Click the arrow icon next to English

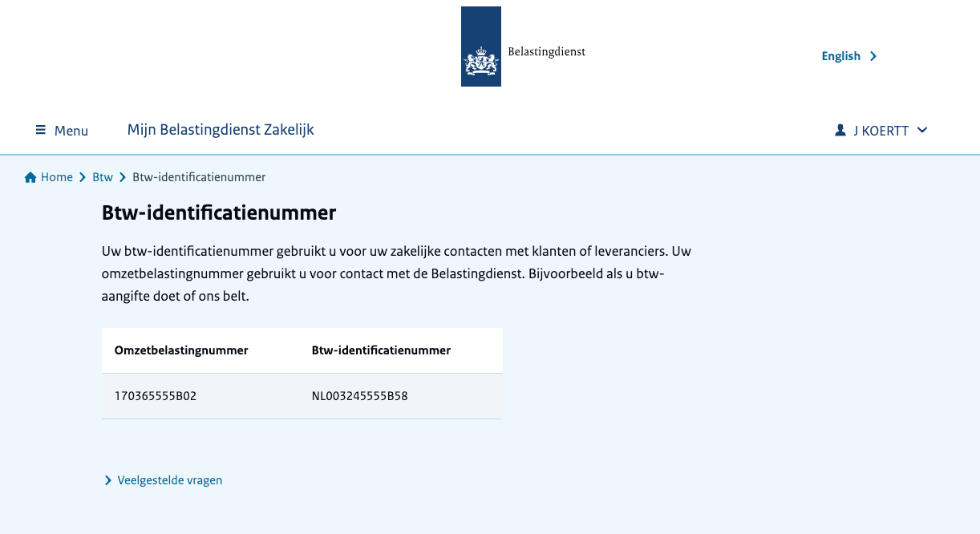click(873, 56)
